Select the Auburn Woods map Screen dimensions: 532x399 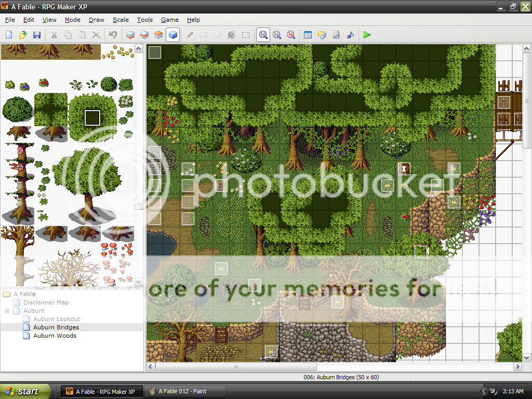[x=55, y=336]
